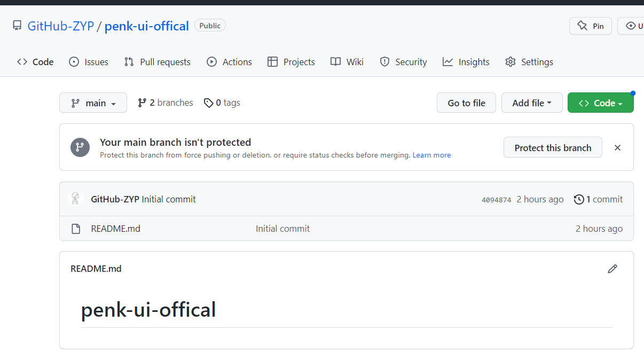Expand the Add file dropdown
Viewport: 644px width, 361px height.
[532, 103]
